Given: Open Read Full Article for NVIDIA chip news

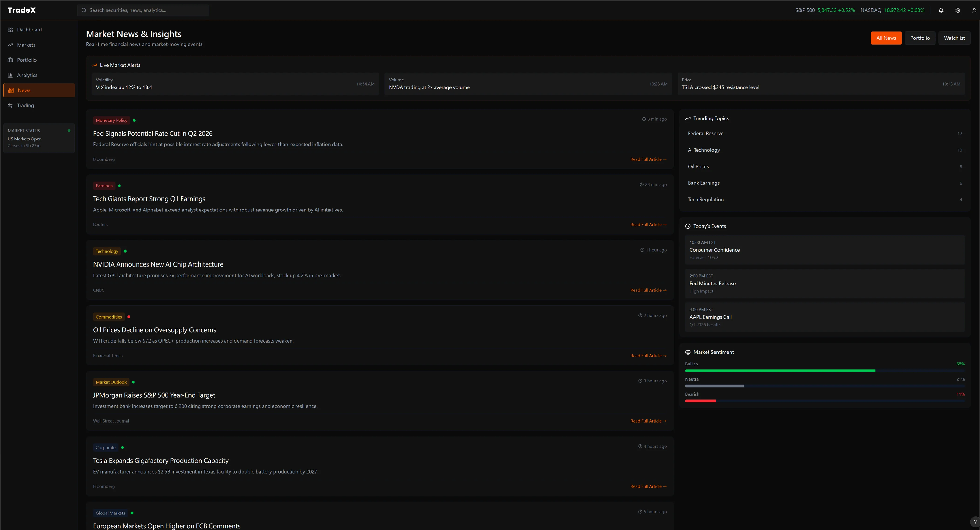Looking at the screenshot, I should 648,290.
